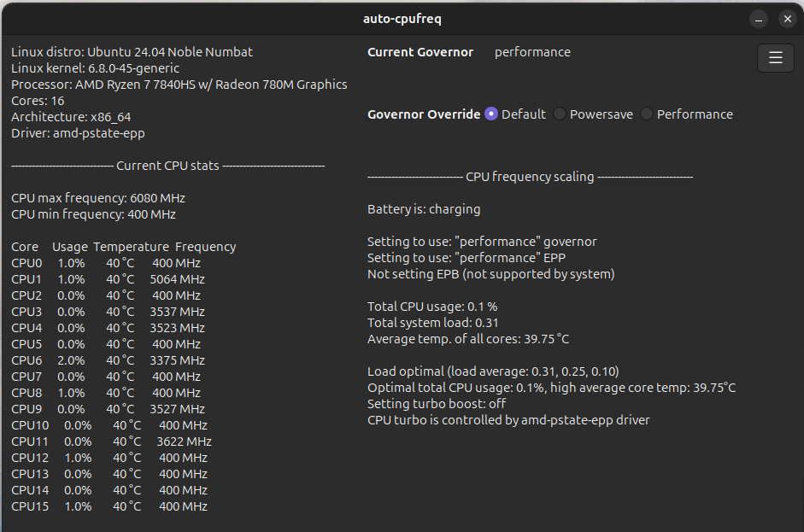Click the auto-cpufreq title bar text
Viewport: 804px width, 532px height.
coord(402,19)
